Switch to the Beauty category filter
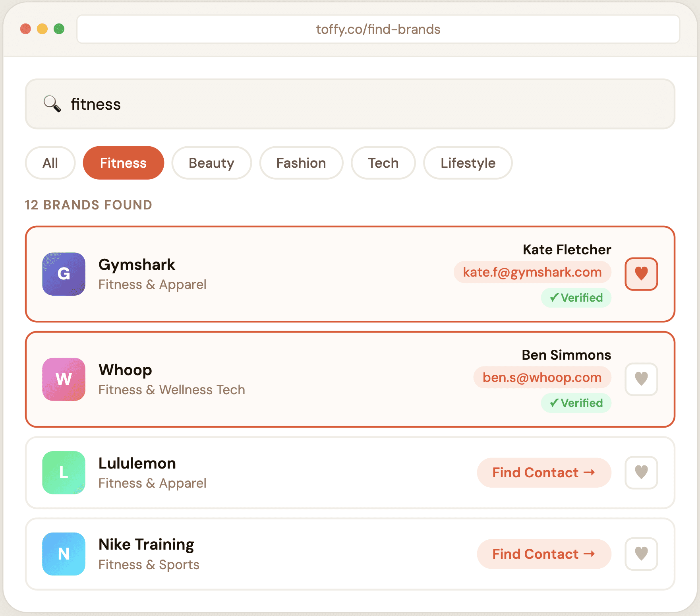Image resolution: width=700 pixels, height=616 pixels. coord(211,163)
